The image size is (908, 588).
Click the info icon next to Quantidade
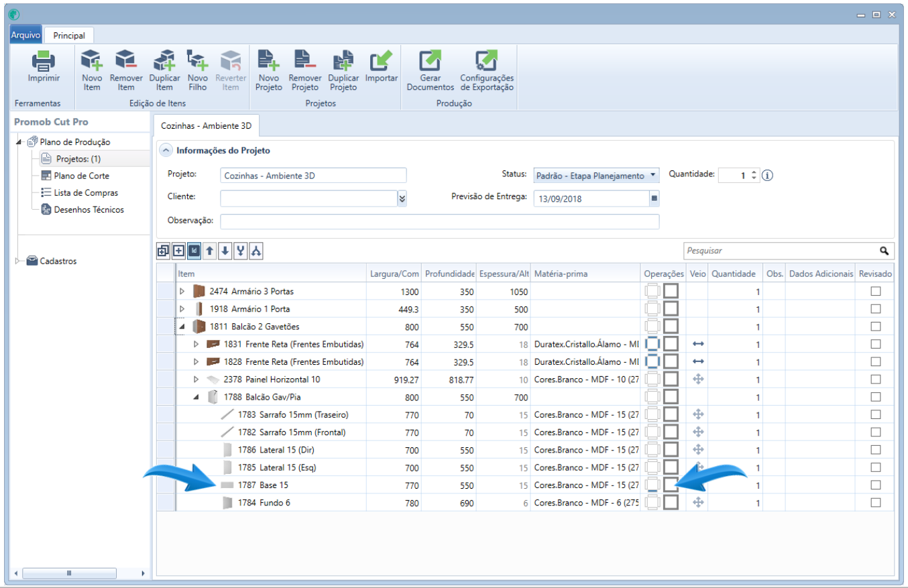(x=768, y=176)
